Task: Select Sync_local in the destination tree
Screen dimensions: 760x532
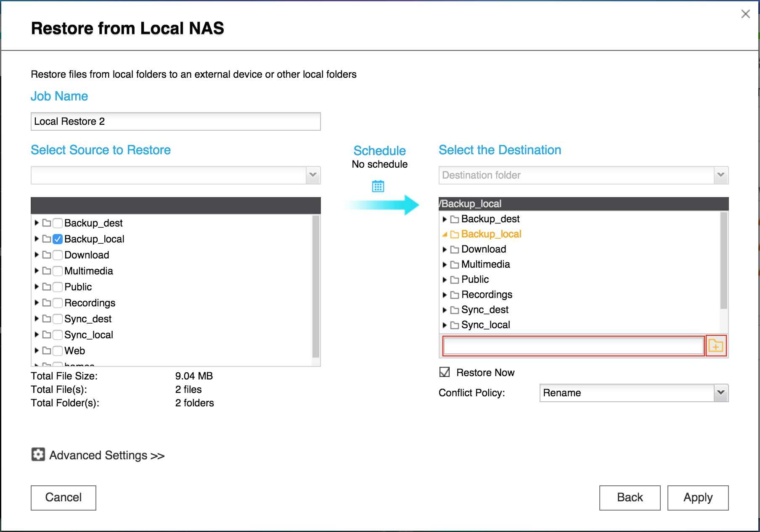Action: pyautogui.click(x=486, y=325)
